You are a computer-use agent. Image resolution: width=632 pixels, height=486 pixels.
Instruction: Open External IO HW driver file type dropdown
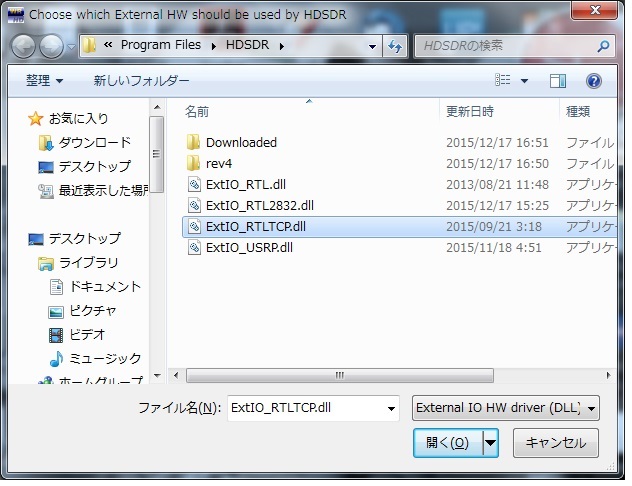coord(505,408)
